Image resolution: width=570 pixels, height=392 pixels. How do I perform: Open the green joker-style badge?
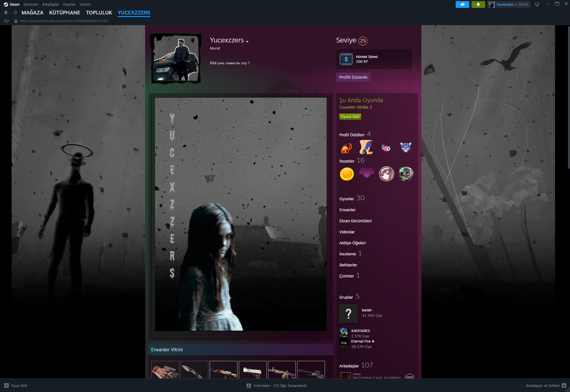[406, 174]
